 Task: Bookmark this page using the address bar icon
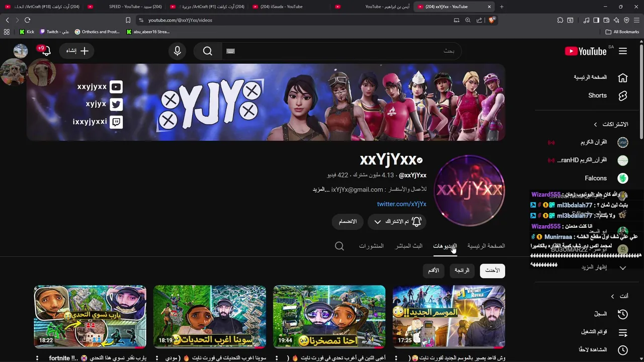tap(128, 20)
